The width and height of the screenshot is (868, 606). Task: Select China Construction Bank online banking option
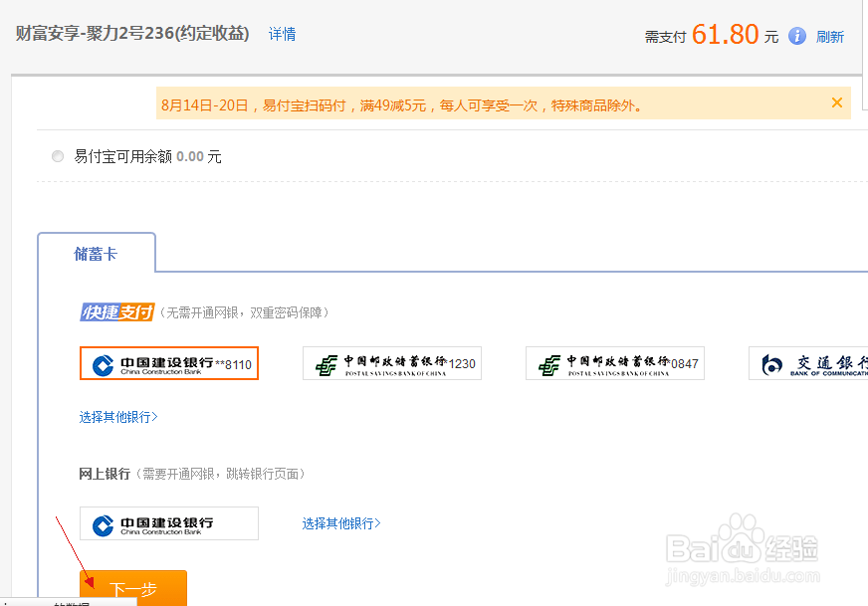coord(169,523)
